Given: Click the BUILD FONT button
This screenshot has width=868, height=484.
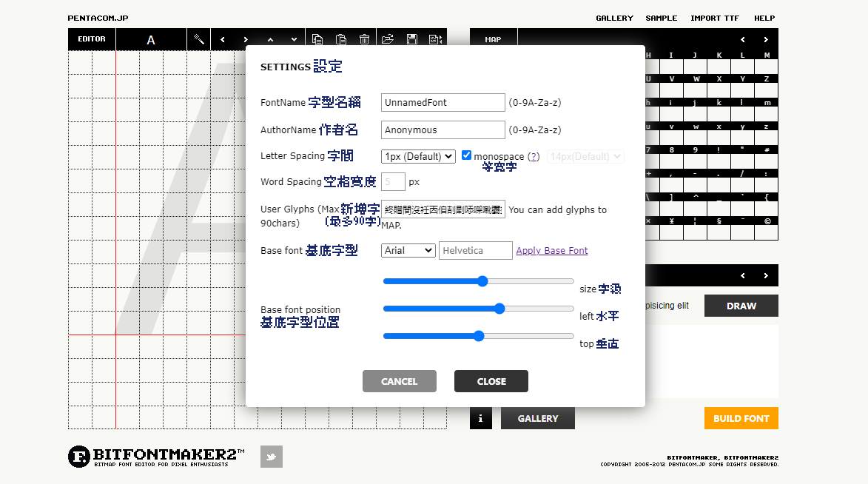Looking at the screenshot, I should point(741,418).
